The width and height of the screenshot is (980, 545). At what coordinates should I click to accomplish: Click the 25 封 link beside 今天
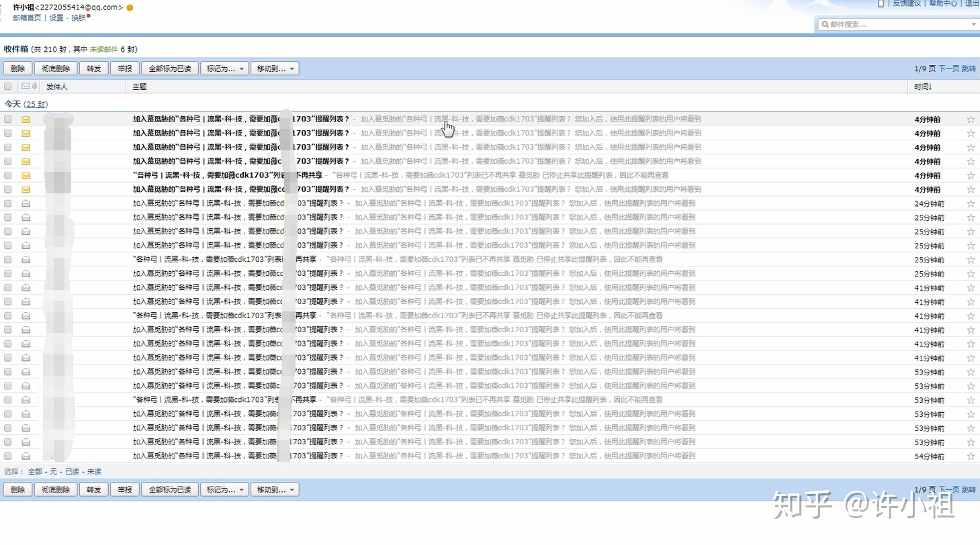coord(36,104)
